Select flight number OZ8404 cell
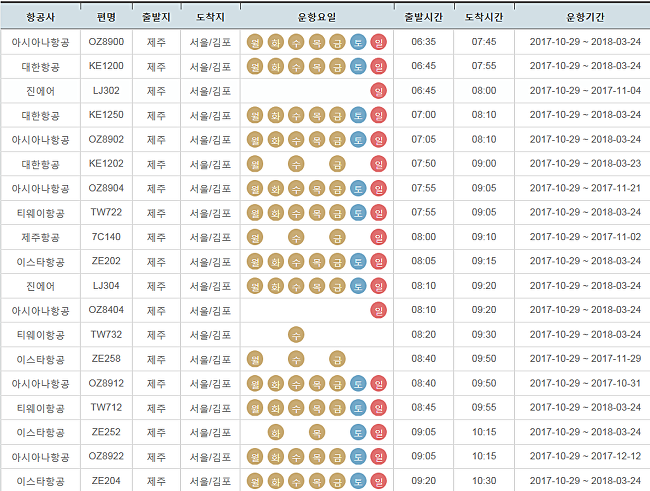This screenshot has width=650, height=491. (x=106, y=310)
